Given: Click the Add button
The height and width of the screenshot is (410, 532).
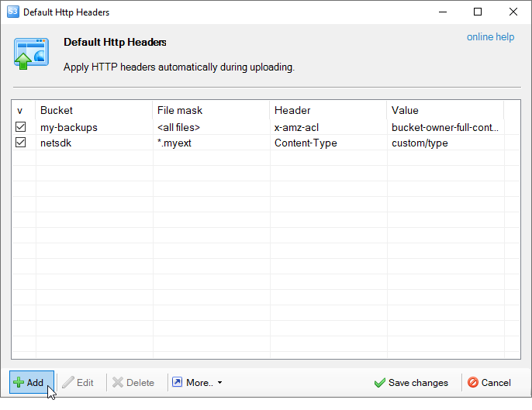Looking at the screenshot, I should (x=32, y=382).
